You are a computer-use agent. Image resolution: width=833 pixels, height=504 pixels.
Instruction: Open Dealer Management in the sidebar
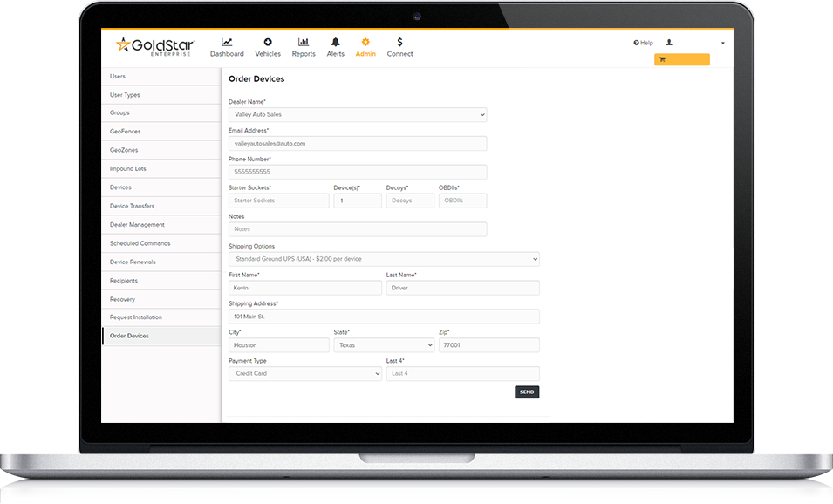[161, 225]
